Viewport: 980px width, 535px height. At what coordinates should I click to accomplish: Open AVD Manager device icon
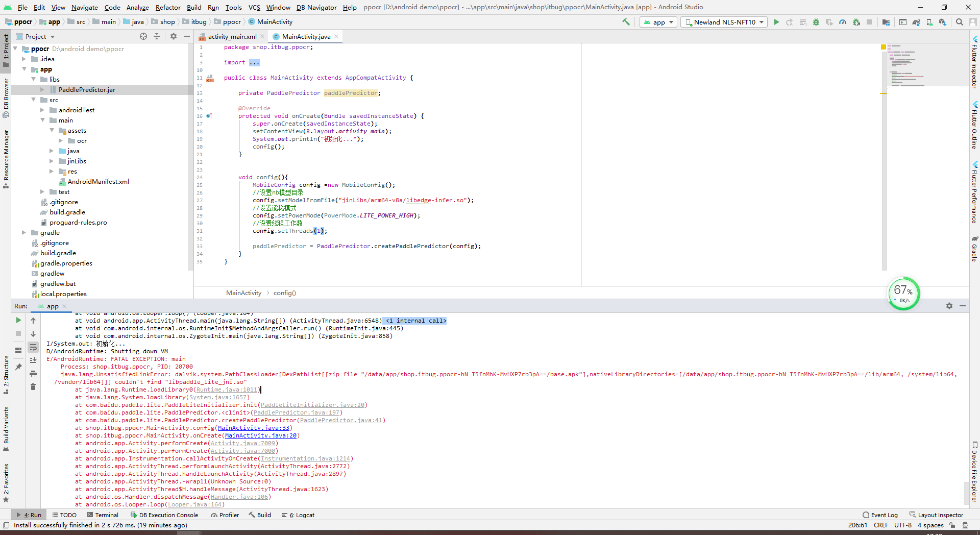pos(929,22)
